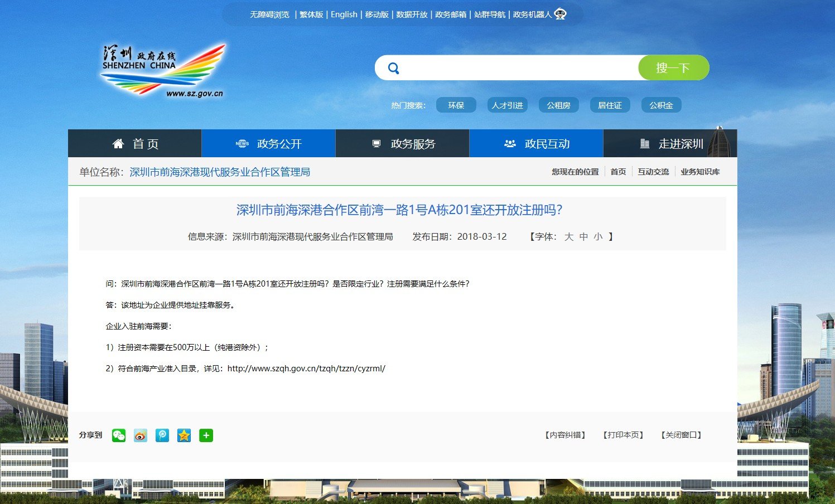Share to Sina Weibo using its icon
Image resolution: width=835 pixels, height=504 pixels.
(141, 435)
